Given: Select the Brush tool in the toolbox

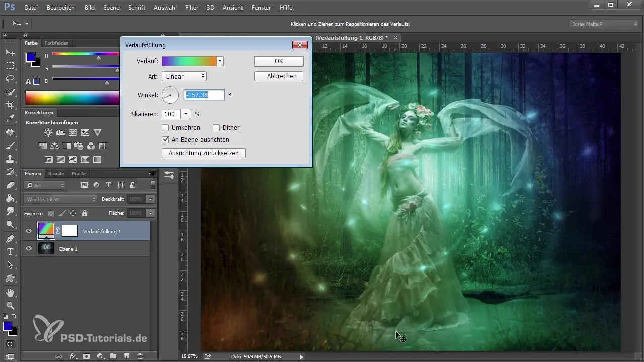Looking at the screenshot, I should click(x=10, y=145).
